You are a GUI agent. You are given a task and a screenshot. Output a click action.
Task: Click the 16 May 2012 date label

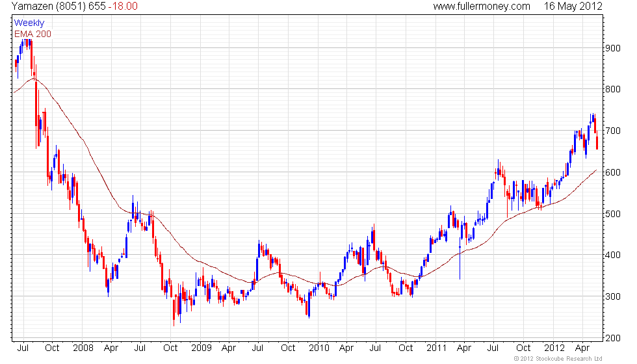pos(573,6)
